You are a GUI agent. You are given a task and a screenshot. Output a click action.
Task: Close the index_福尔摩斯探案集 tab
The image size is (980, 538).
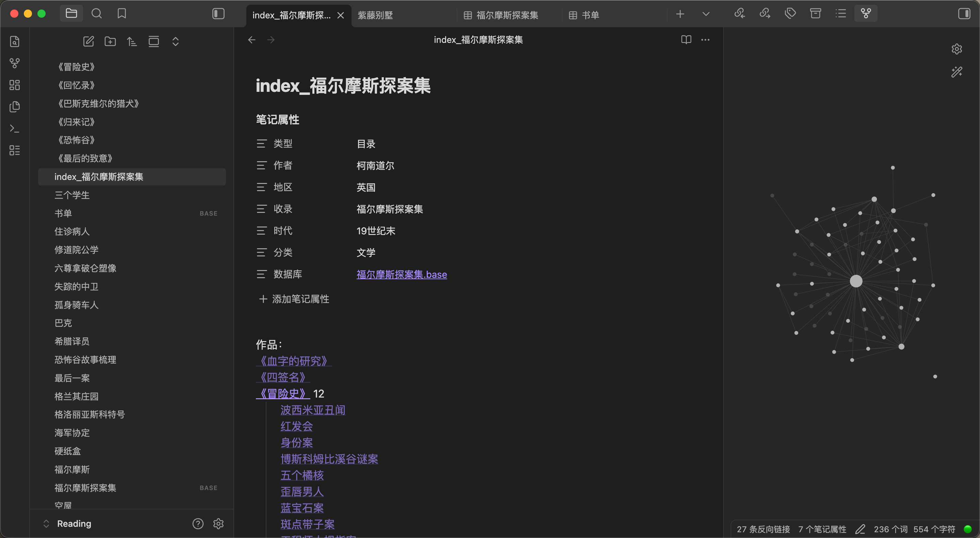[341, 15]
